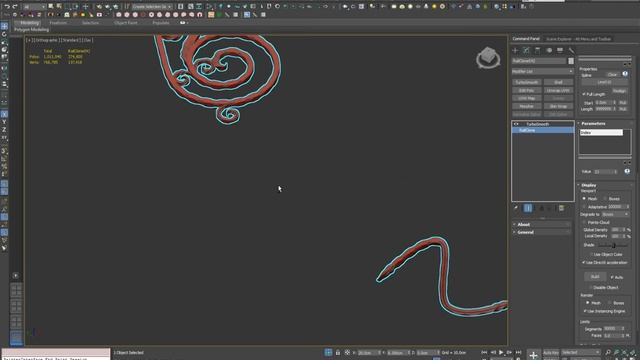The image size is (640, 360).
Task: Click the large plus Set Key button
Action: coord(533,355)
